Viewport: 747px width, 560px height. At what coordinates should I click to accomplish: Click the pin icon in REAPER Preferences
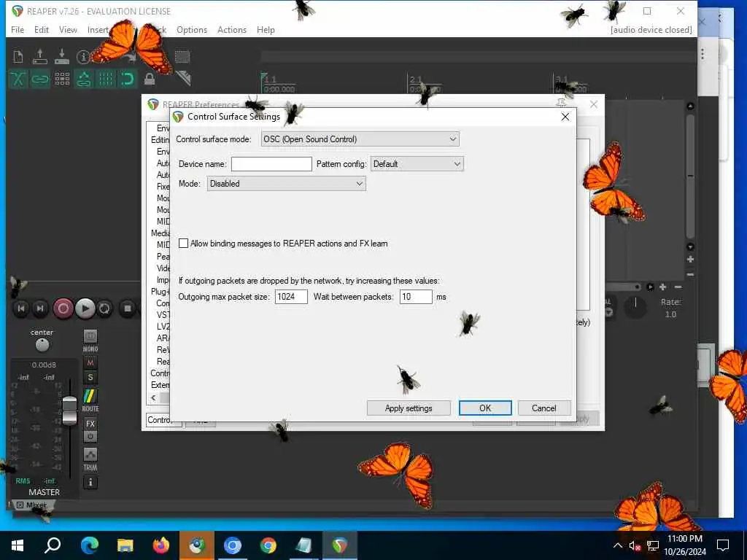click(x=561, y=102)
